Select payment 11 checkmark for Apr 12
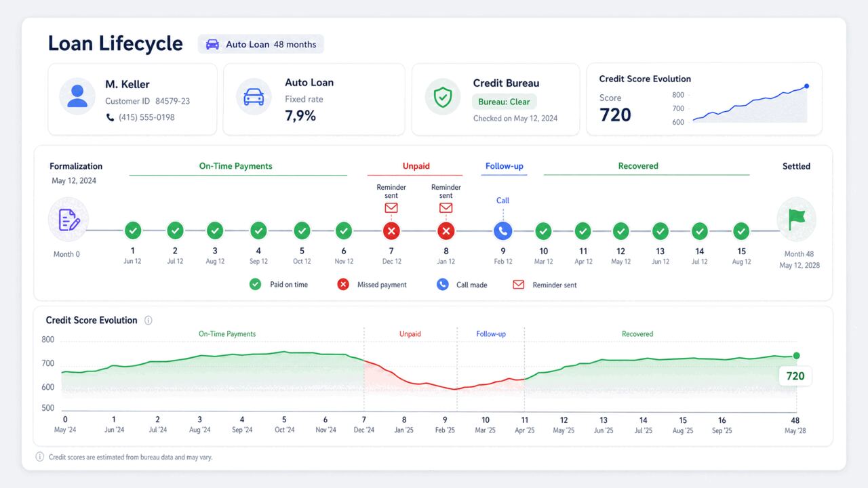 pyautogui.click(x=583, y=231)
